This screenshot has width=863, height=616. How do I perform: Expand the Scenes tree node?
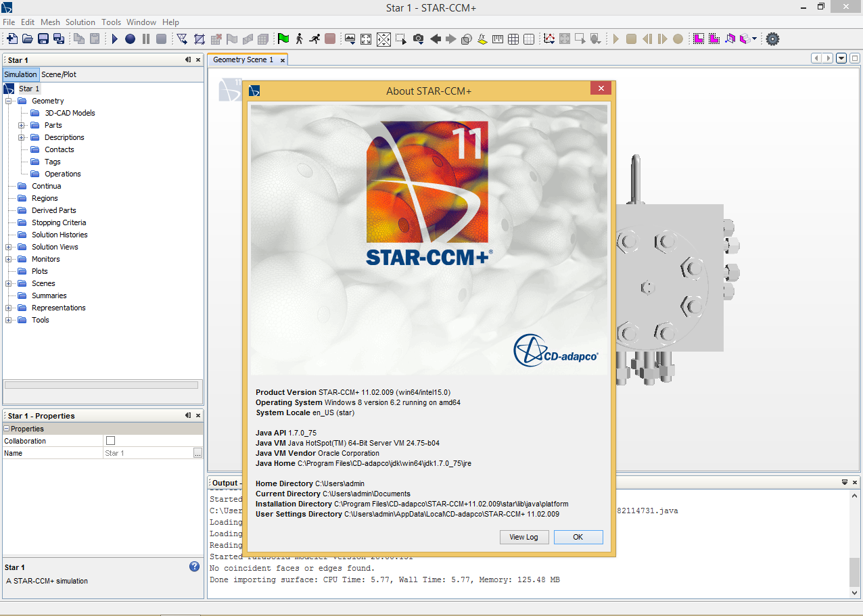[x=9, y=283]
